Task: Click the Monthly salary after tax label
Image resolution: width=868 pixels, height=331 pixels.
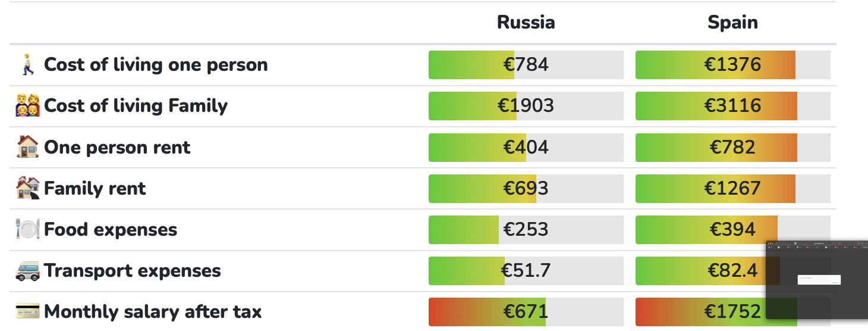Action: 153,311
